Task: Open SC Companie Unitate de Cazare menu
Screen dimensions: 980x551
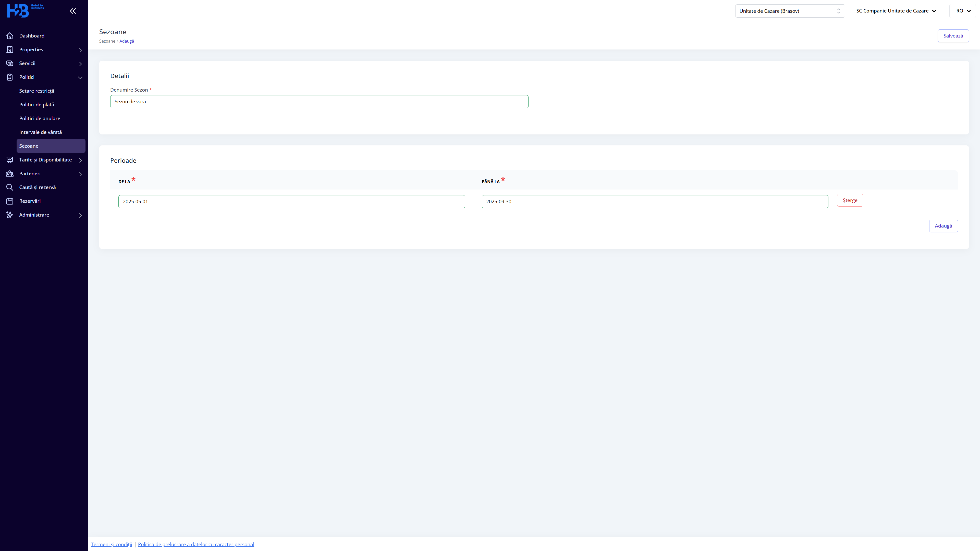Action: tap(896, 11)
